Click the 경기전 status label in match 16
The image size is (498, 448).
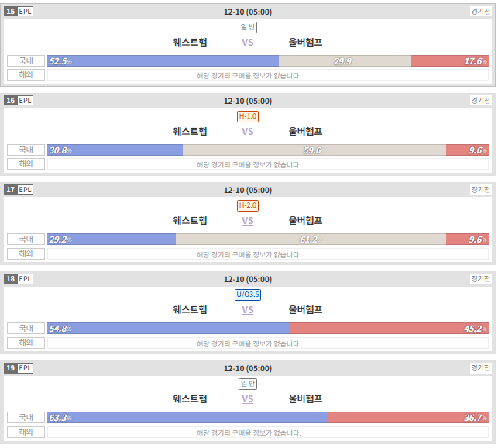[x=480, y=101]
